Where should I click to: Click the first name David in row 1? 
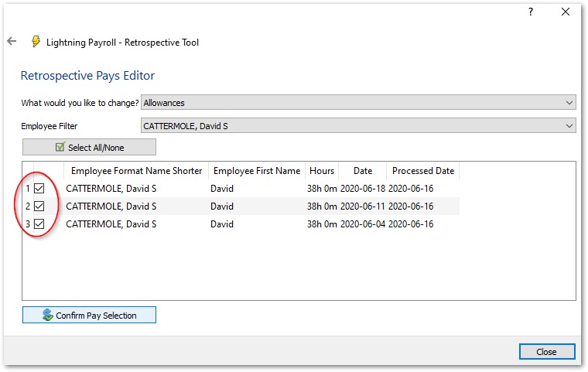pos(222,188)
